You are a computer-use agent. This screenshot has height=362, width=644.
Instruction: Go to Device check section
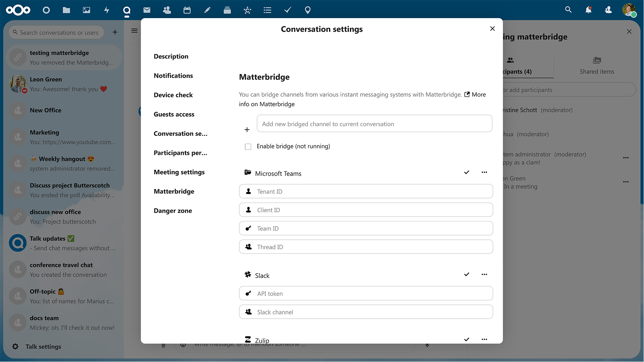pos(173,95)
